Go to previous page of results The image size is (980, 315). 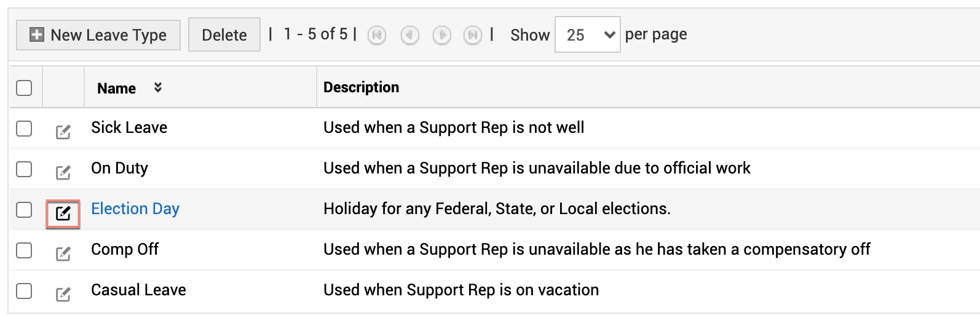coord(409,36)
